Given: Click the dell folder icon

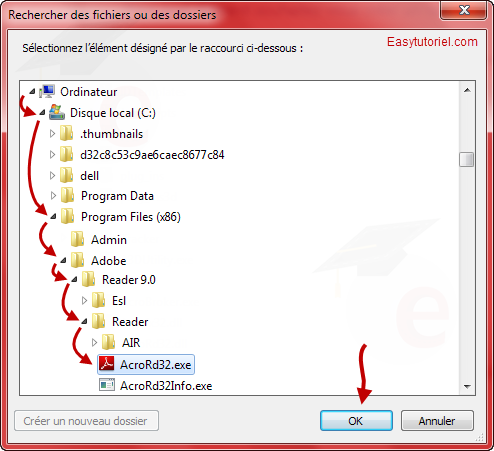Looking at the screenshot, I should coord(67,175).
